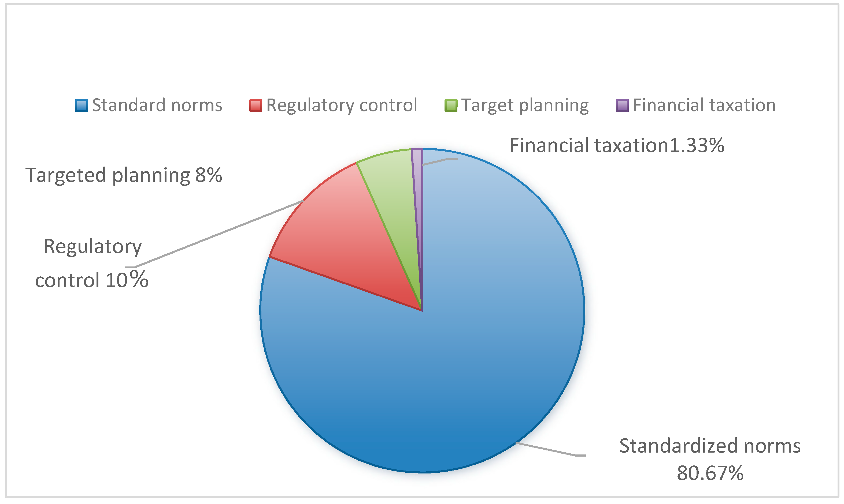This screenshot has width=844, height=504.
Task: Select the 'Regulatory control 10%' data label
Action: pos(92,263)
